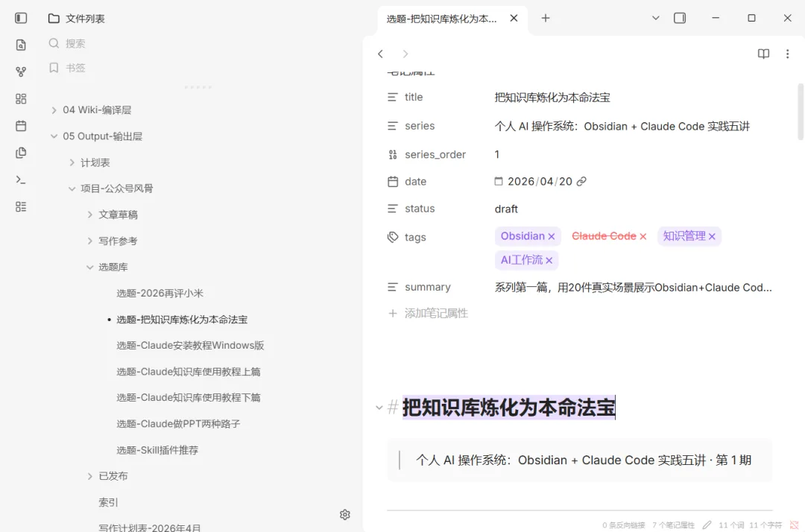Collapse the 项目-公众号风骨 folder

(72, 189)
